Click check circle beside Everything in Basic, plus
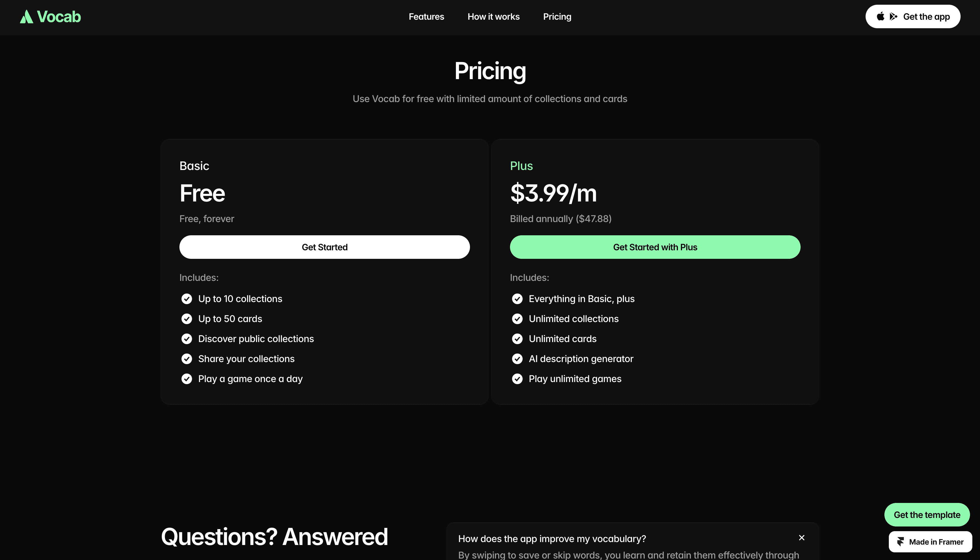 pos(517,299)
